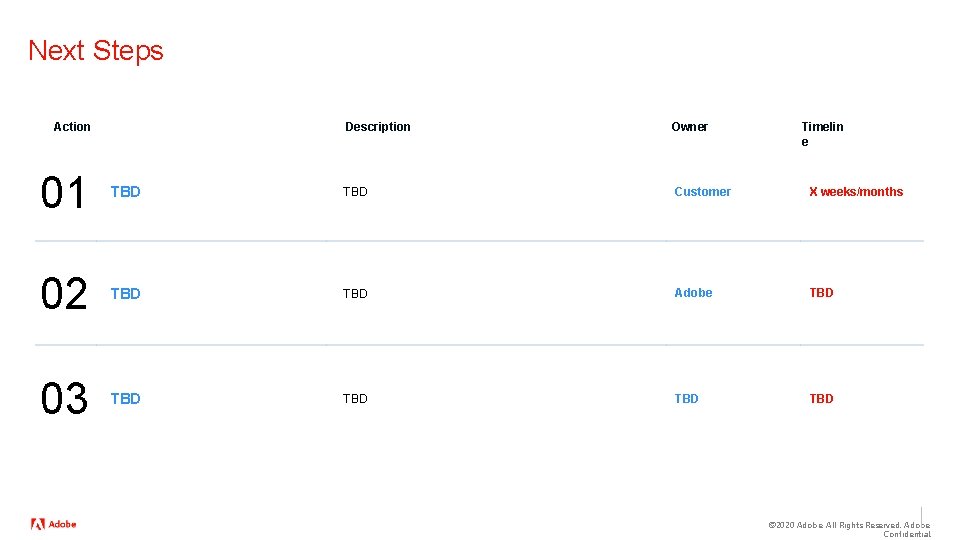Click the black TBD description in row 03
Screen dimensions: 960x540
(x=355, y=399)
